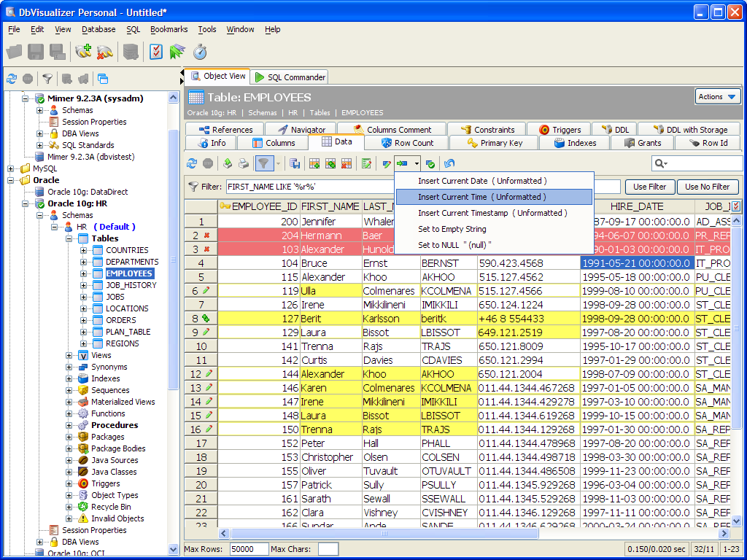Click the green checkmark commit edits icon
This screenshot has width=747, height=560.
click(430, 164)
